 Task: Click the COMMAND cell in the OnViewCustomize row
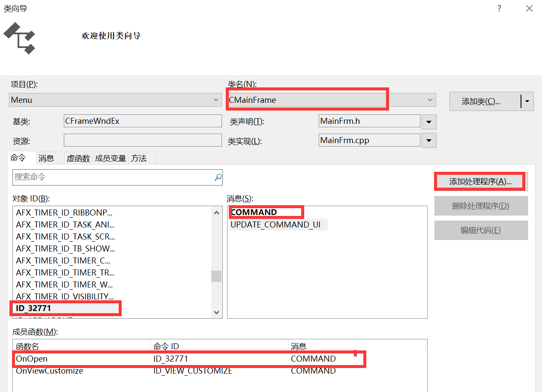click(313, 371)
